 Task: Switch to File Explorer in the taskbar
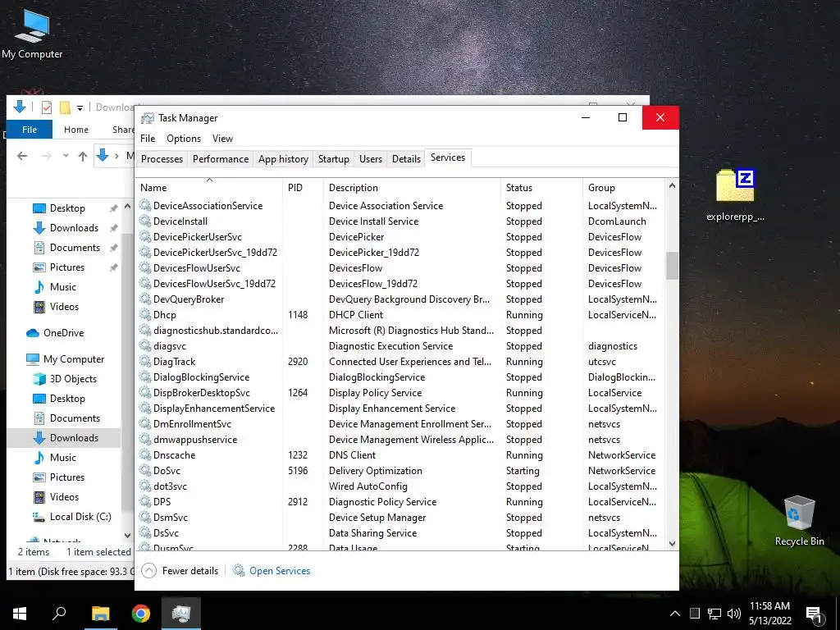(x=100, y=614)
